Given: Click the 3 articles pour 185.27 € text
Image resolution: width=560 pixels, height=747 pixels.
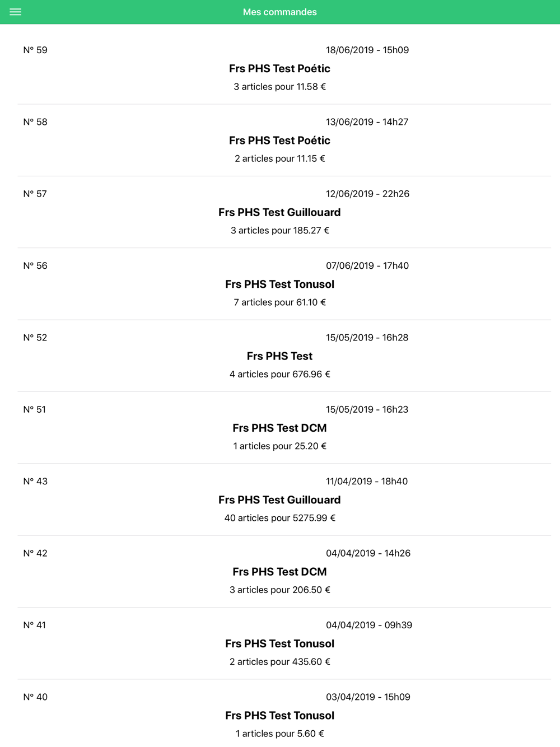Looking at the screenshot, I should [x=280, y=230].
